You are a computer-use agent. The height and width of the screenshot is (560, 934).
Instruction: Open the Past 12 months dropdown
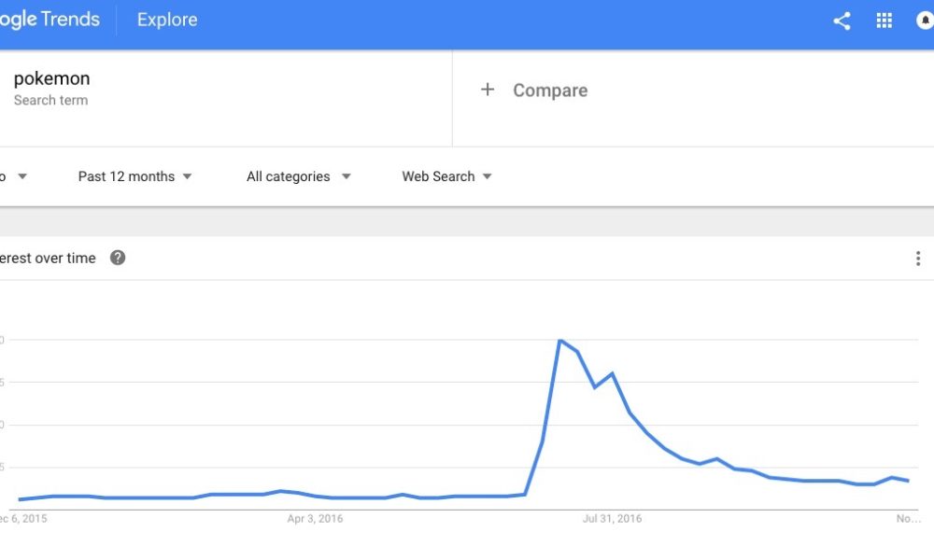[x=134, y=176]
